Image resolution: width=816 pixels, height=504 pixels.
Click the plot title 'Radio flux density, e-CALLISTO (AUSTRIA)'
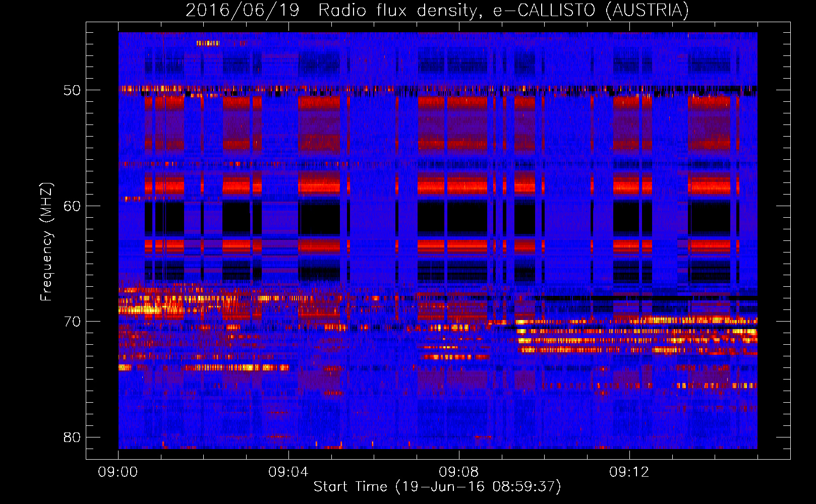point(503,10)
